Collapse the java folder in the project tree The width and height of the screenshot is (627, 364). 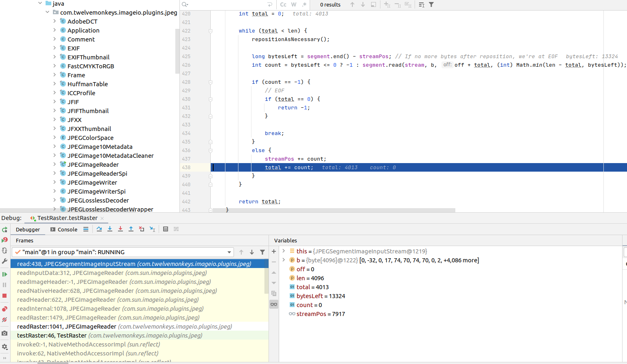[x=39, y=3]
